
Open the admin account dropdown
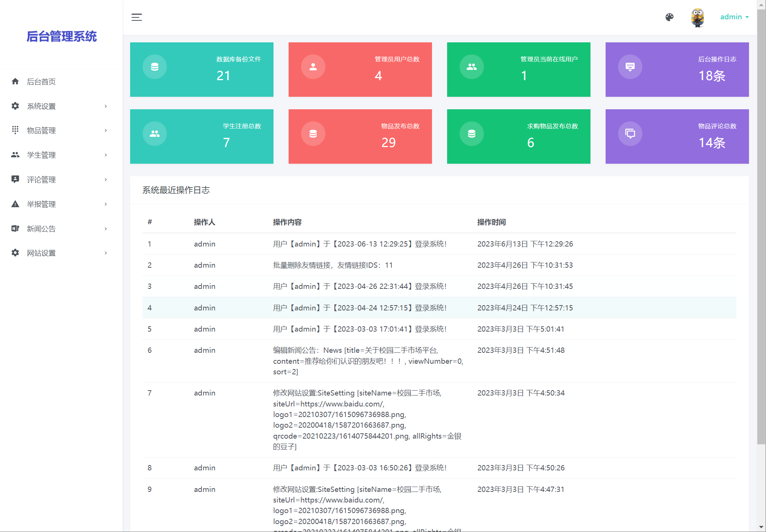coord(734,17)
